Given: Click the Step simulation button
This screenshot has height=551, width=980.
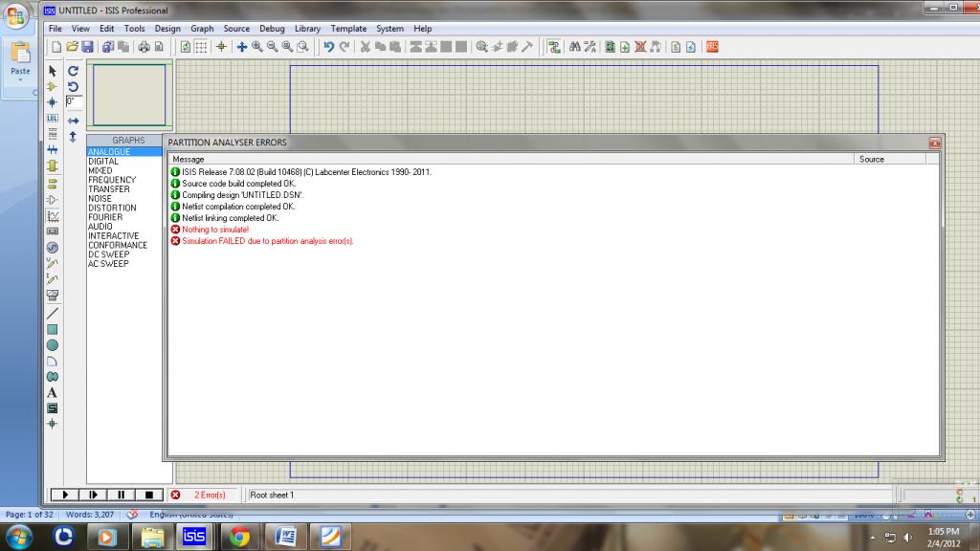Looking at the screenshot, I should click(93, 495).
